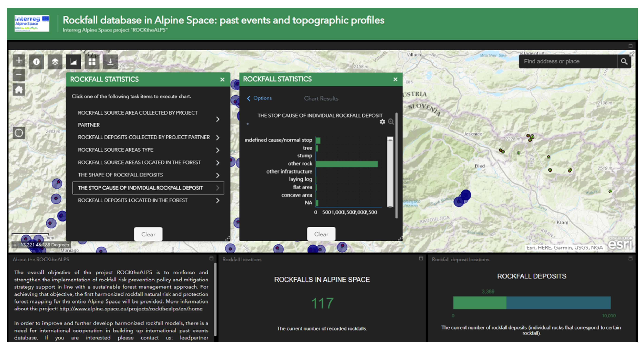This screenshot has height=350, width=644.
Task: Maximize the Rockfall deposit locations panel
Action: (630, 258)
